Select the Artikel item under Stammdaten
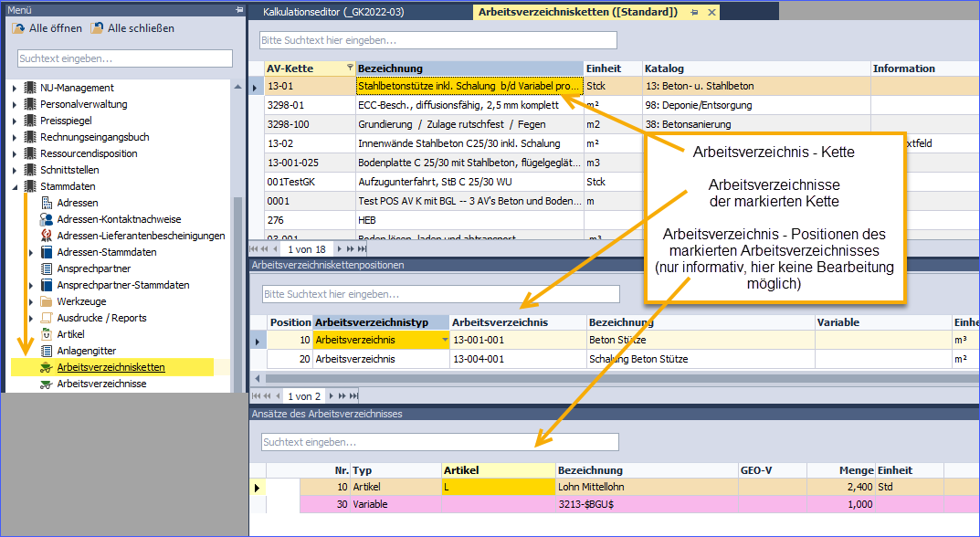Viewport: 980px width, 537px height. [70, 334]
